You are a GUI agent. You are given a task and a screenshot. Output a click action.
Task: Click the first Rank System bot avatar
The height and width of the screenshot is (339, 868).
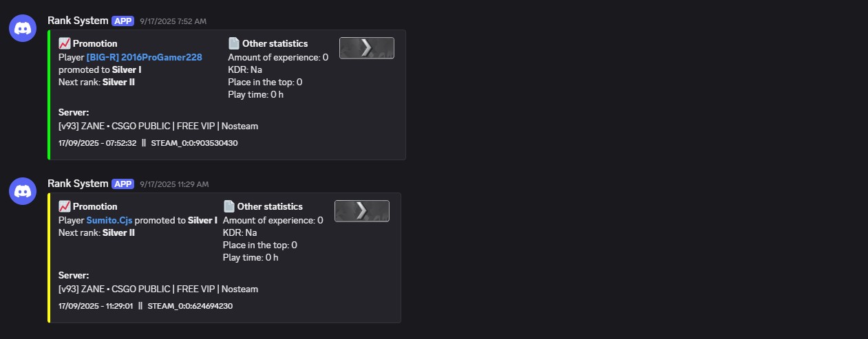click(x=23, y=28)
